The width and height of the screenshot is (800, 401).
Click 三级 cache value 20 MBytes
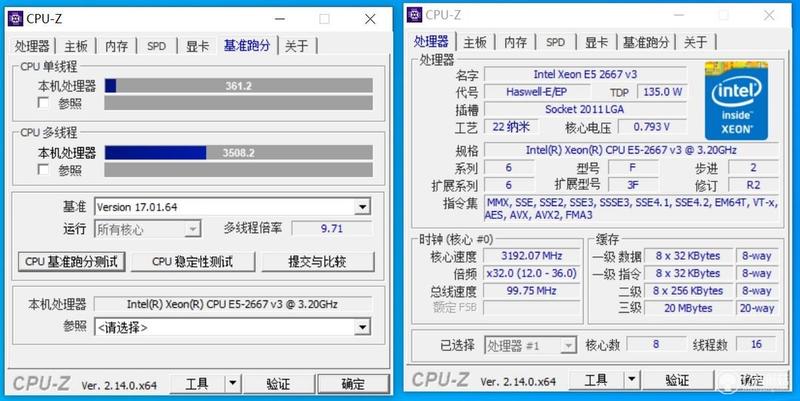click(x=688, y=308)
